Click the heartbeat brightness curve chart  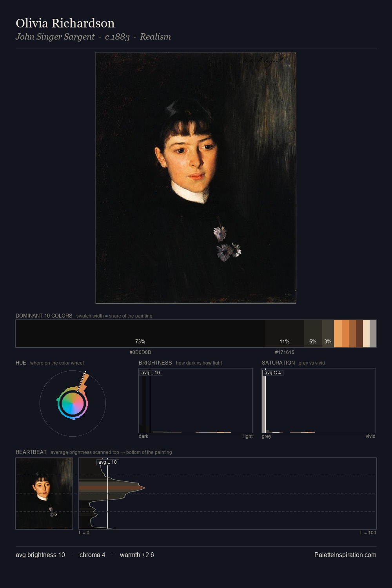pyautogui.click(x=227, y=494)
